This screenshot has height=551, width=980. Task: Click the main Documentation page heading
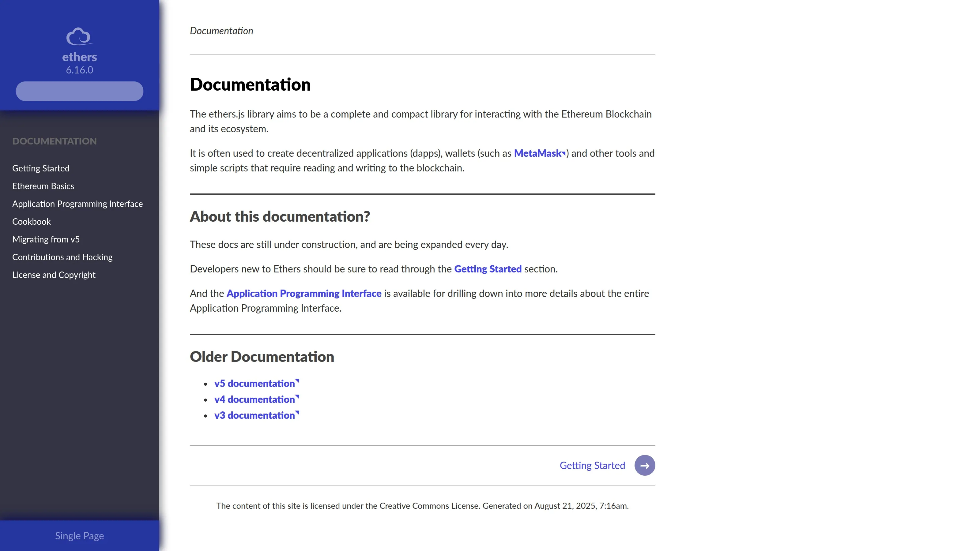(250, 84)
